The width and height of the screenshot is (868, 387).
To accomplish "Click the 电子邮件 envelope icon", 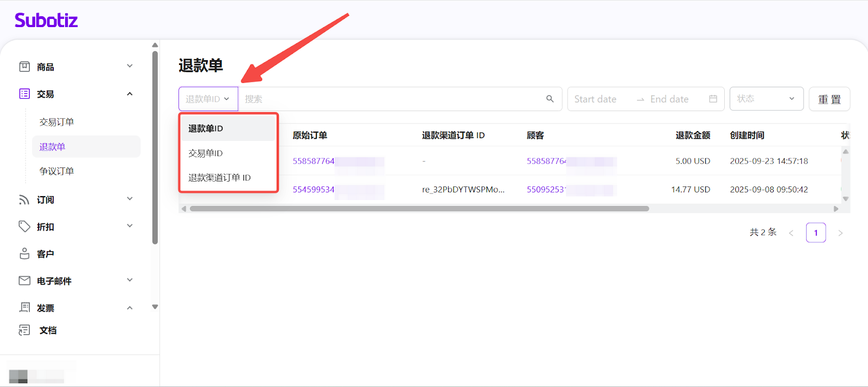I will pyautogui.click(x=24, y=281).
